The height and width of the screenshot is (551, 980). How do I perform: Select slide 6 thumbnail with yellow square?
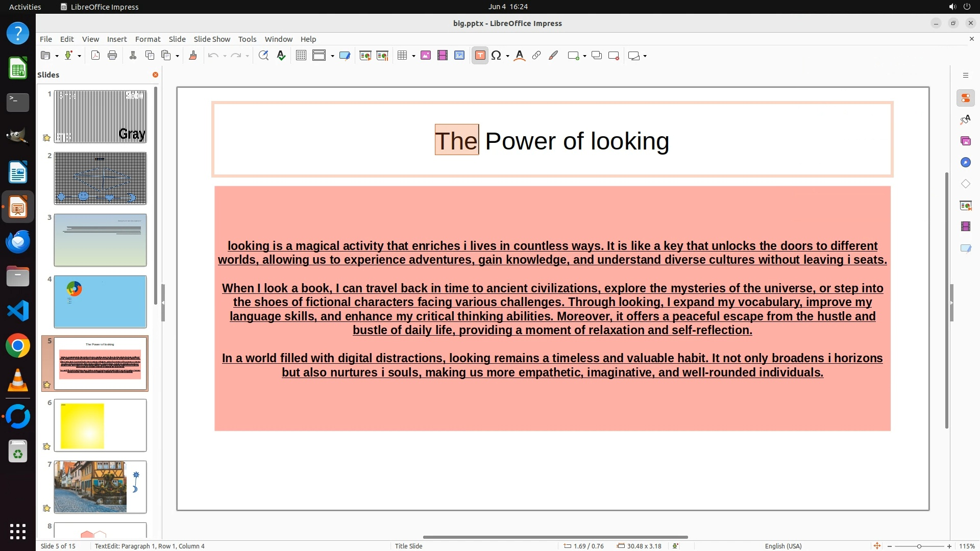click(x=100, y=425)
